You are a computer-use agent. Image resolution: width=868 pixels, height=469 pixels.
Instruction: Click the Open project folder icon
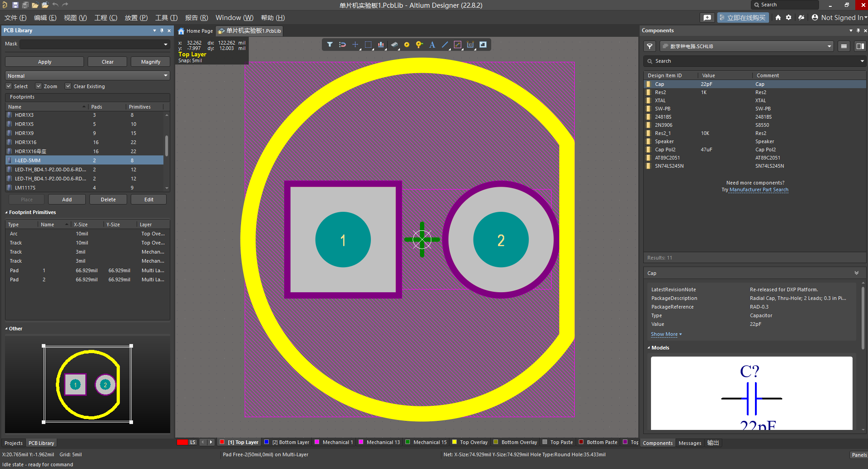click(45, 5)
